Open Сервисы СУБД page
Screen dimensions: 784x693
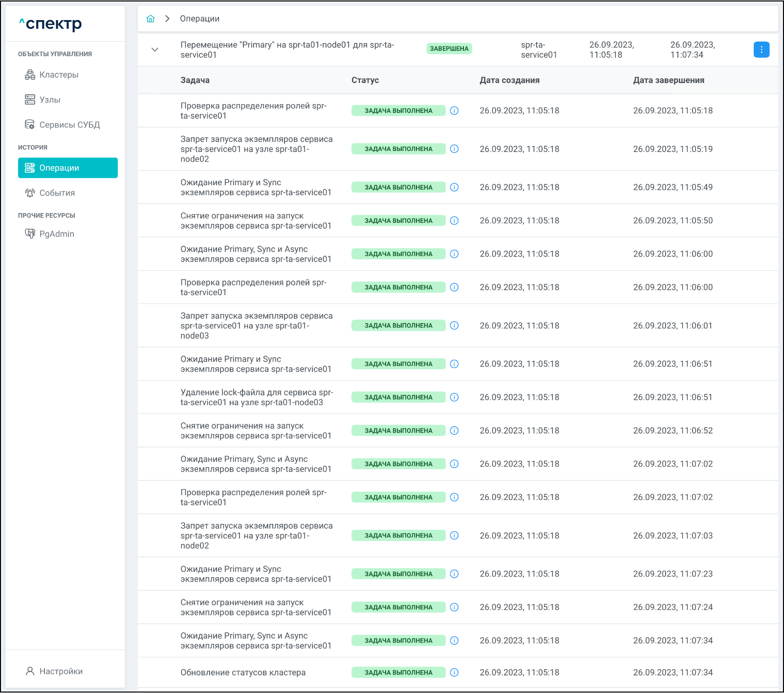[x=69, y=125]
